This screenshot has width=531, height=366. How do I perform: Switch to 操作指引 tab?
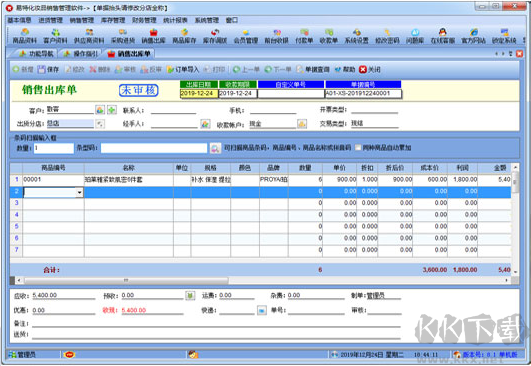[x=80, y=54]
